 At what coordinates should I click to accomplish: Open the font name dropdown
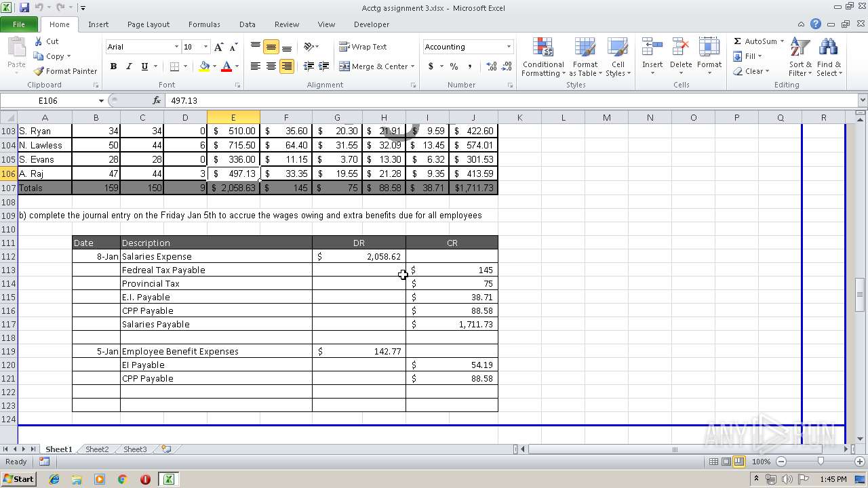176,47
